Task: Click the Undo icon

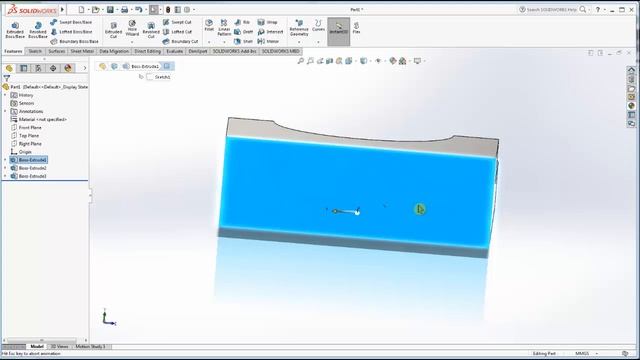Action: (x=139, y=9)
